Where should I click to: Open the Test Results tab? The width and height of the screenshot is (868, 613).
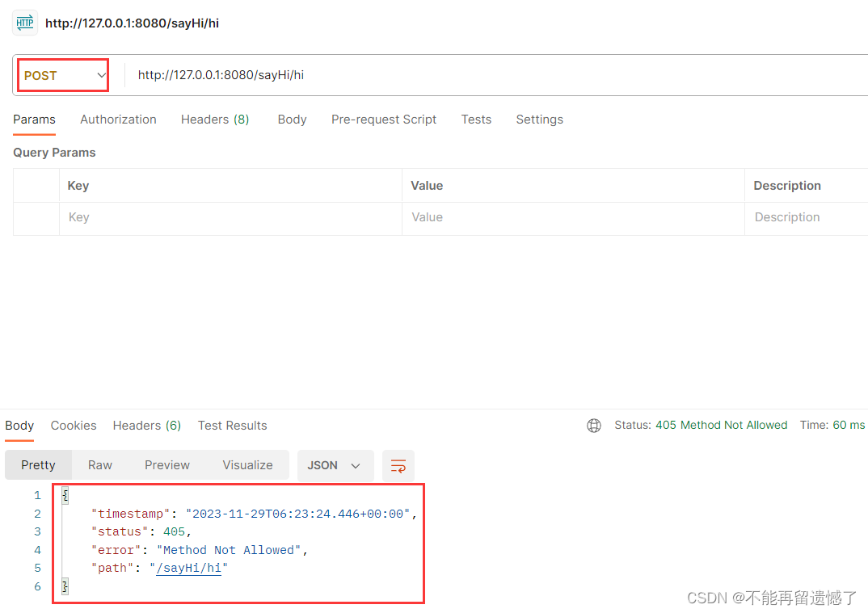pyautogui.click(x=233, y=426)
